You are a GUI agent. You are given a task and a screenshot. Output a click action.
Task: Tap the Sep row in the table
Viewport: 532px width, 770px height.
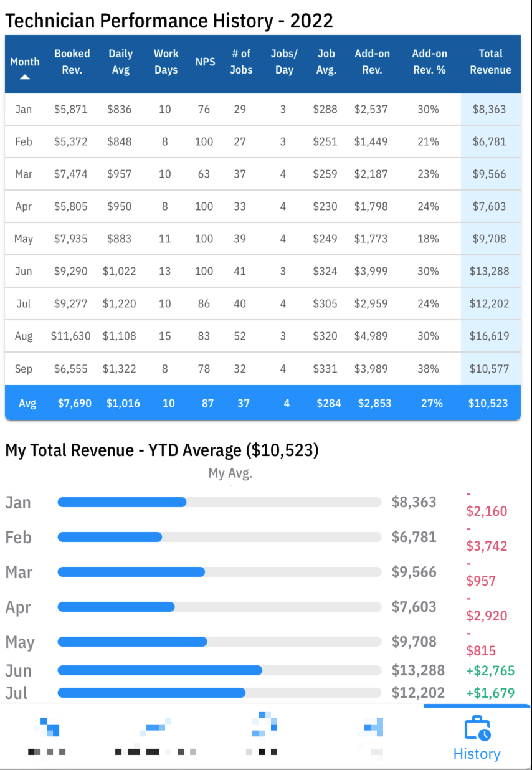263,369
